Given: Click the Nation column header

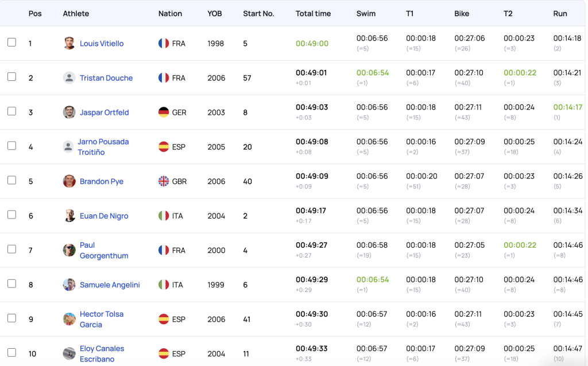Looking at the screenshot, I should click(x=170, y=13).
